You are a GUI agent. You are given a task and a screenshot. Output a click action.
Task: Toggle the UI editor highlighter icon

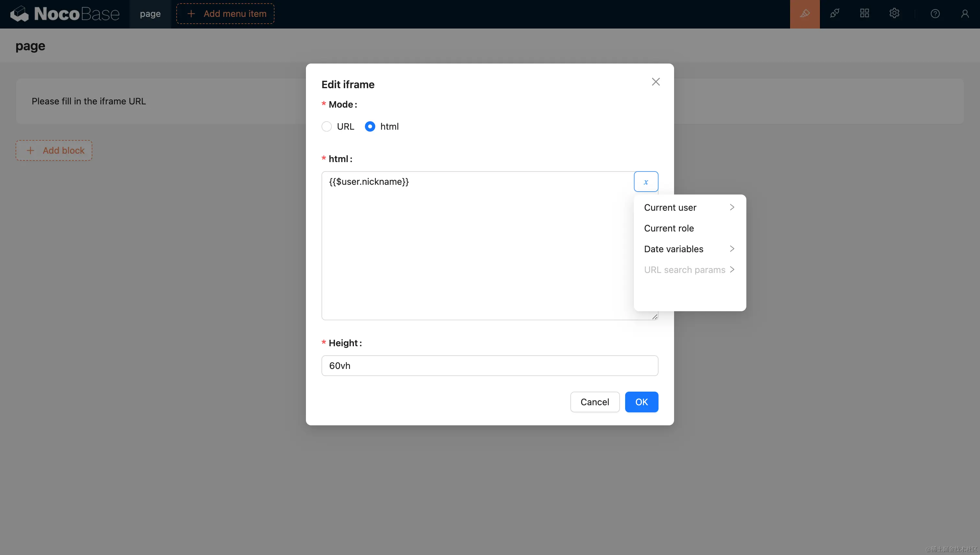click(804, 14)
